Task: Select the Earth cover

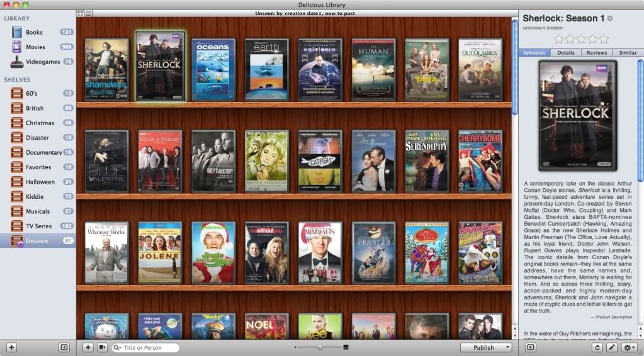Action: coord(266,70)
